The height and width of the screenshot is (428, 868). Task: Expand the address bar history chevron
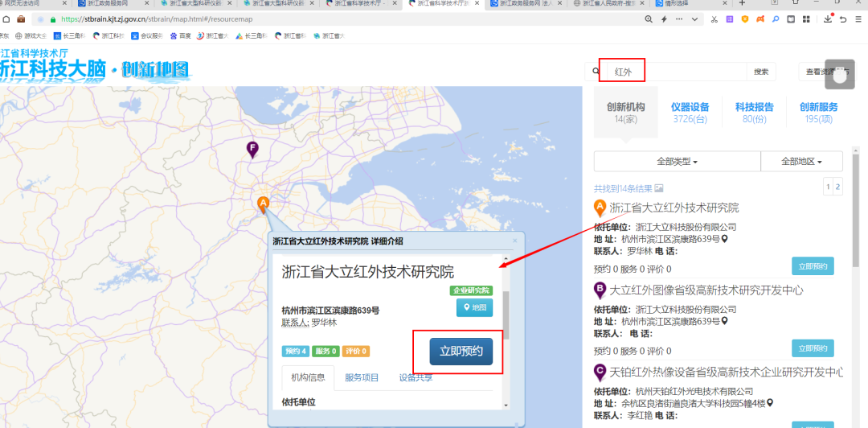click(x=694, y=19)
